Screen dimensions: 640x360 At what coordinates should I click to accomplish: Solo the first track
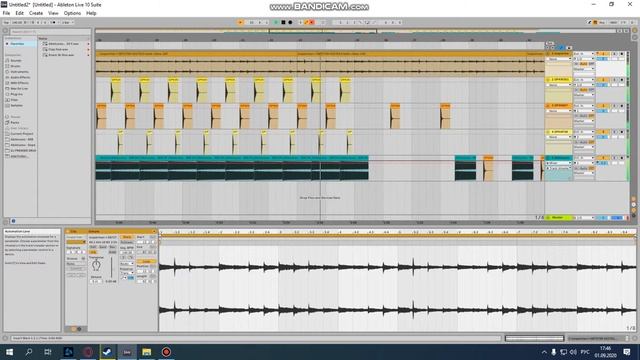(615, 54)
